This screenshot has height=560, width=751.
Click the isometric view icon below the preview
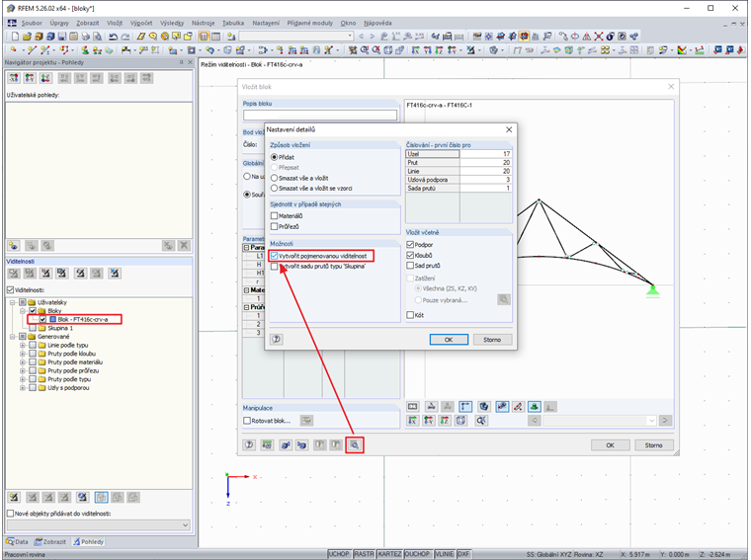coord(461,420)
